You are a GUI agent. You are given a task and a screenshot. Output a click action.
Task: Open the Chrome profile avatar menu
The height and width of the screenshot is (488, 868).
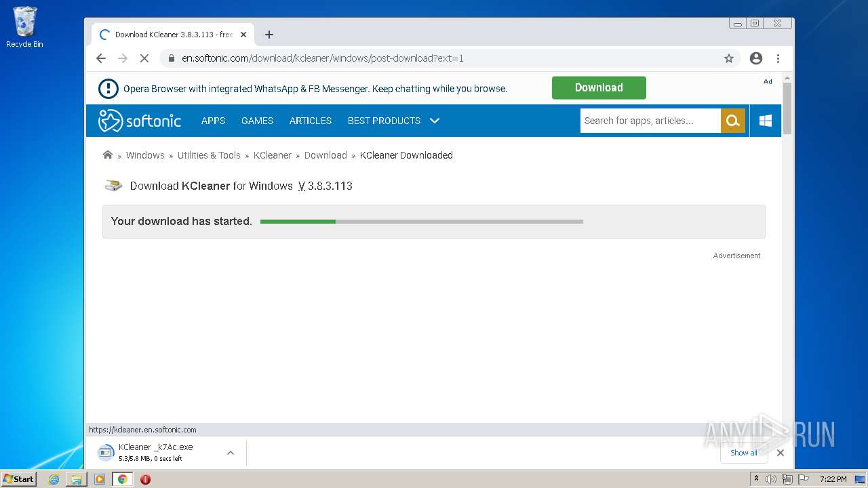tap(756, 58)
